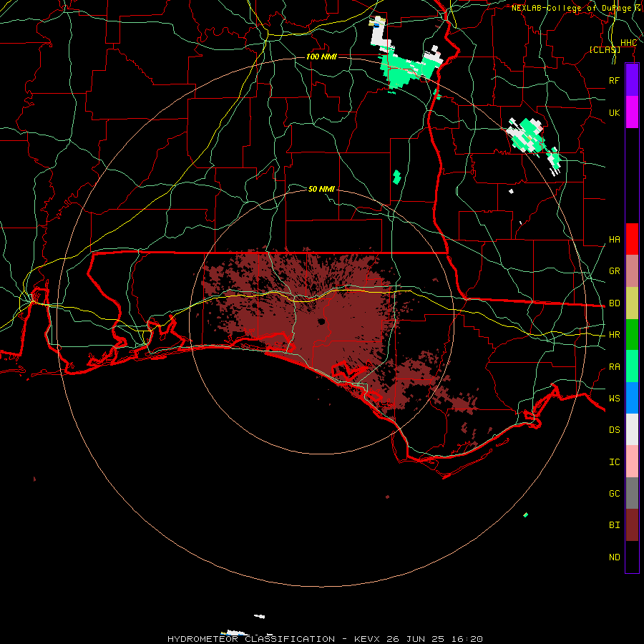The image size is (644, 644).
Task: Click the HR legend label
Action: point(614,335)
